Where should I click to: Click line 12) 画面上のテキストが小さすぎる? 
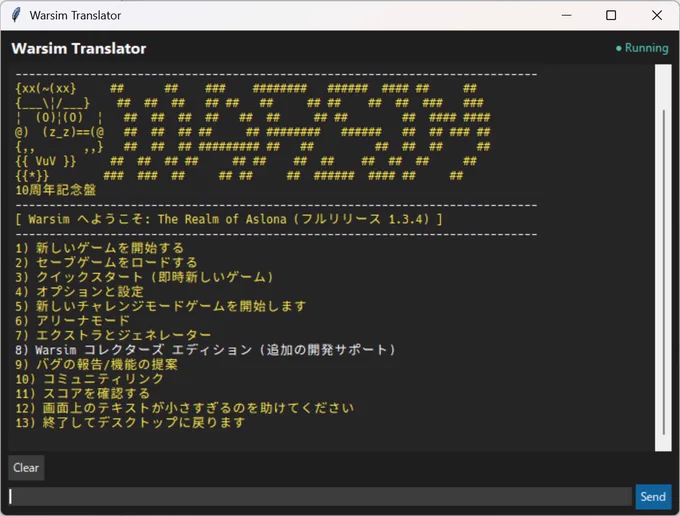click(x=185, y=408)
